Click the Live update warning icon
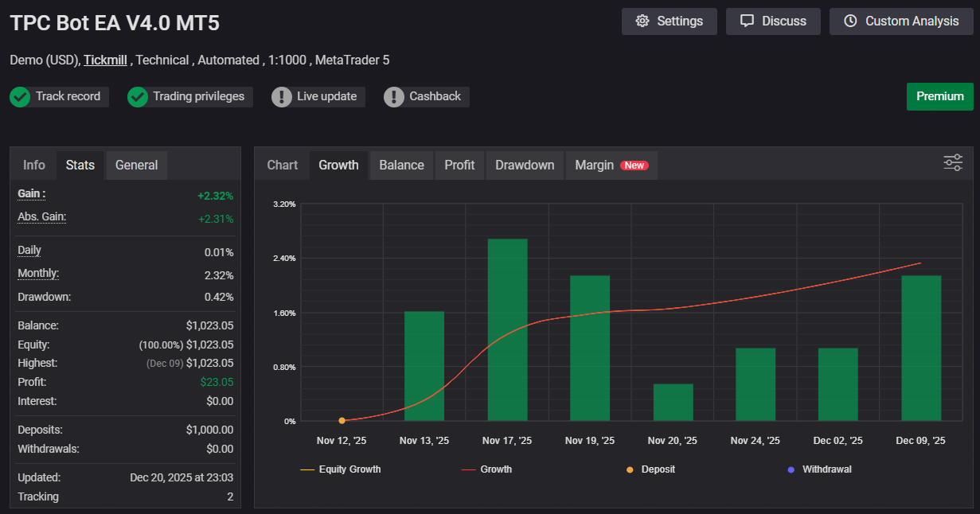The image size is (980, 514). (282, 97)
